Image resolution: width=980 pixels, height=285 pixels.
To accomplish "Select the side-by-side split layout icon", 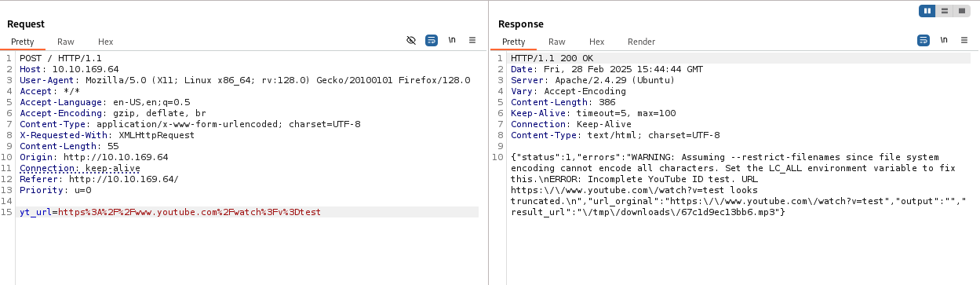I will tap(928, 11).
